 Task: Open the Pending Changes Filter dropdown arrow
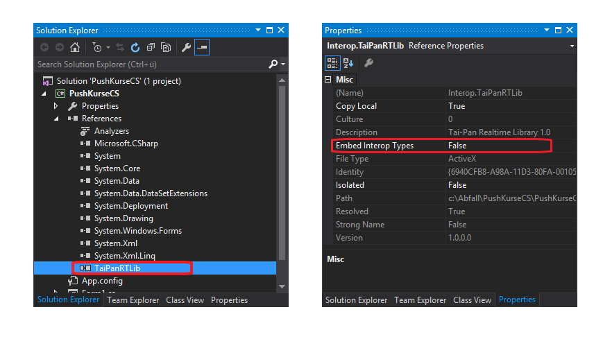pyautogui.click(x=108, y=48)
